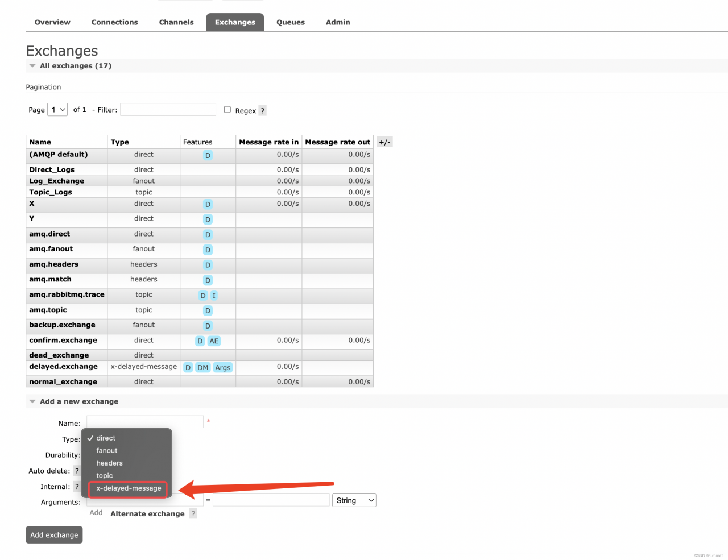Image resolution: width=728 pixels, height=560 pixels.
Task: Click the D badge in the Y row
Action: click(x=208, y=220)
